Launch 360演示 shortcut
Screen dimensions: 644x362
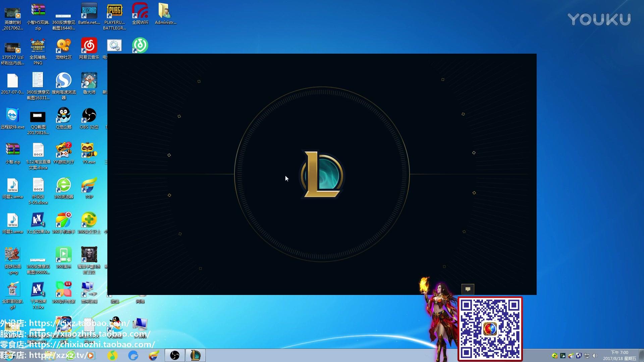tap(63, 258)
